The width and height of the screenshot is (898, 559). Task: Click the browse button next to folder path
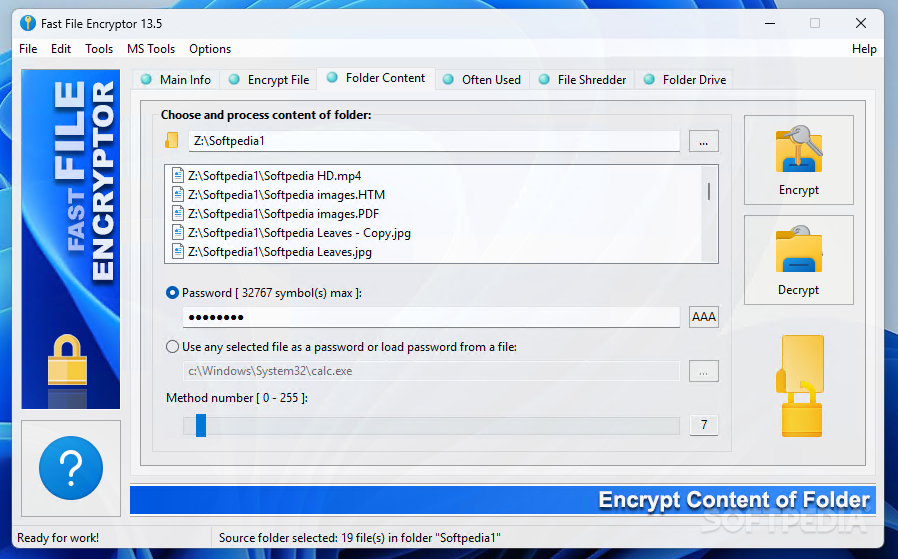[703, 141]
